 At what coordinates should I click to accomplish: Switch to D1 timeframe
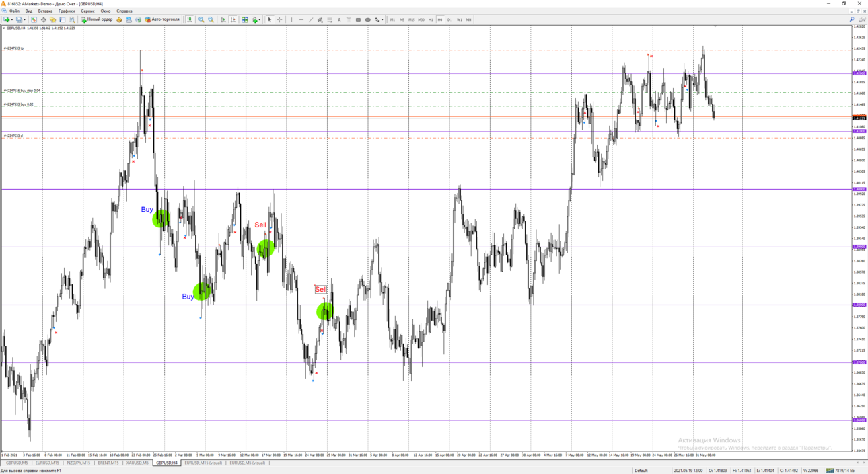click(449, 19)
